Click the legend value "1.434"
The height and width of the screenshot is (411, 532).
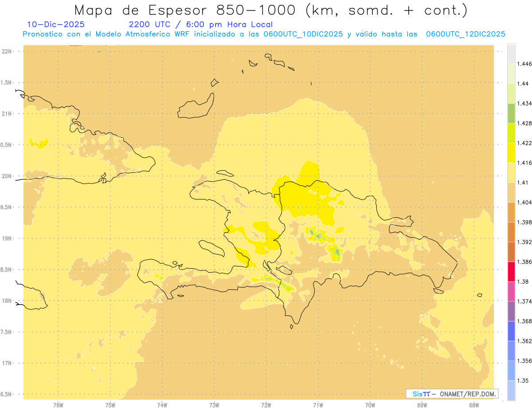pyautogui.click(x=525, y=103)
